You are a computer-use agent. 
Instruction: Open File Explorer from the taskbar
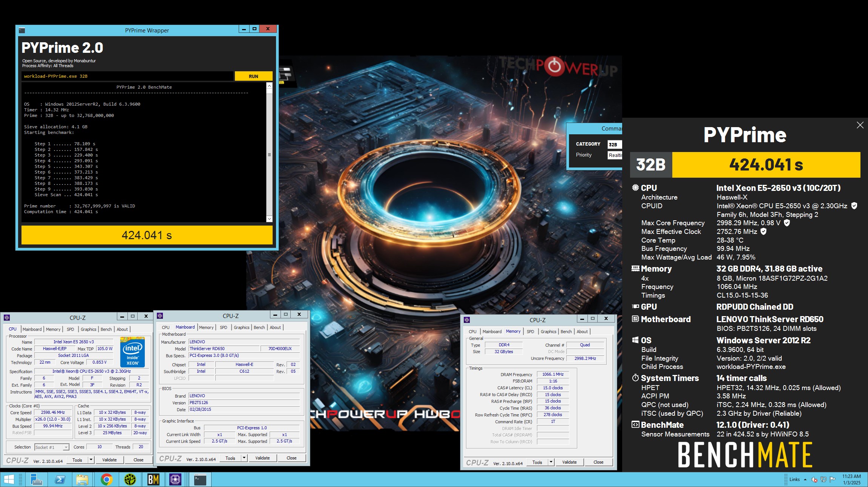82,479
